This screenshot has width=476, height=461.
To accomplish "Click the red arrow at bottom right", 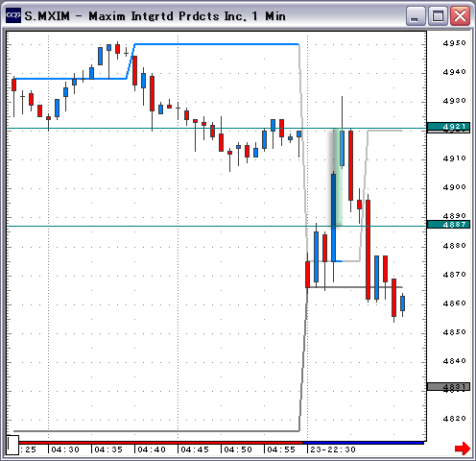I will click(x=463, y=448).
